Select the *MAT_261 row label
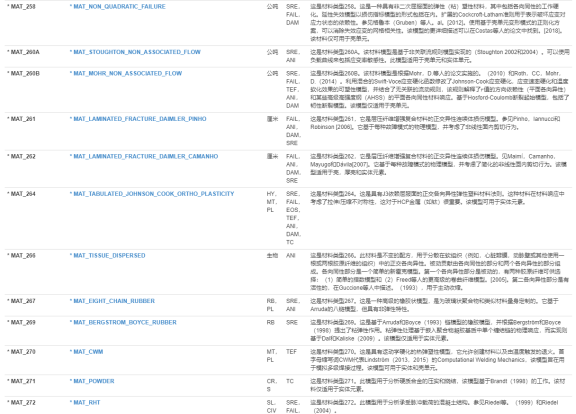Image resolution: width=576 pixels, height=414 pixels. tap(21, 119)
